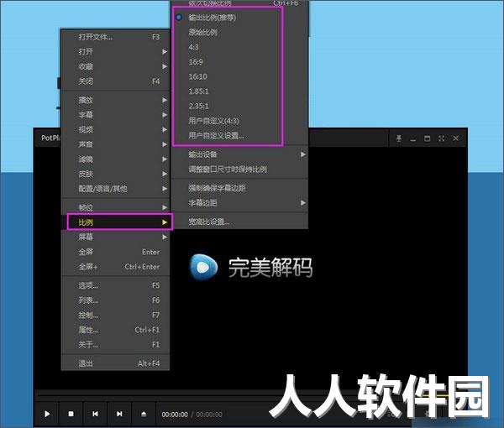
Task: Toggle fullscreen icon in title bar
Action: 441,138
